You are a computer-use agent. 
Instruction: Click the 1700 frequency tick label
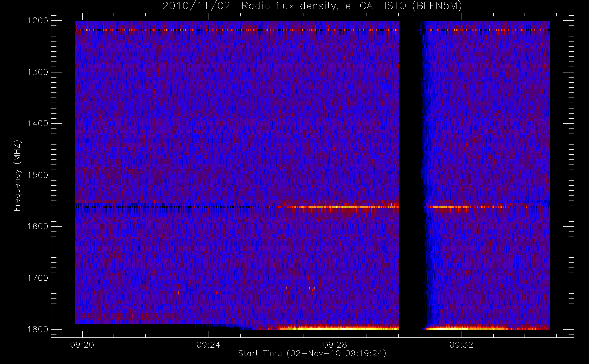pyautogui.click(x=38, y=278)
